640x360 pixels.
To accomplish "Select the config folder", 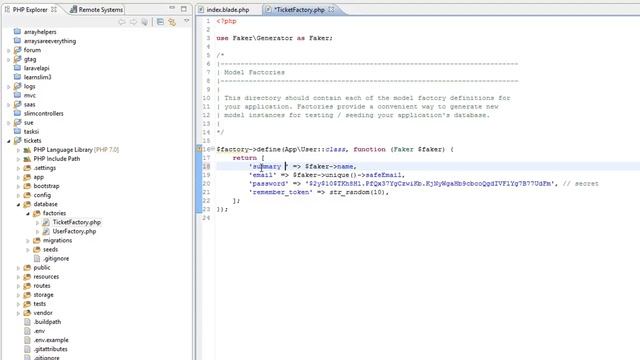I will pyautogui.click(x=42, y=195).
